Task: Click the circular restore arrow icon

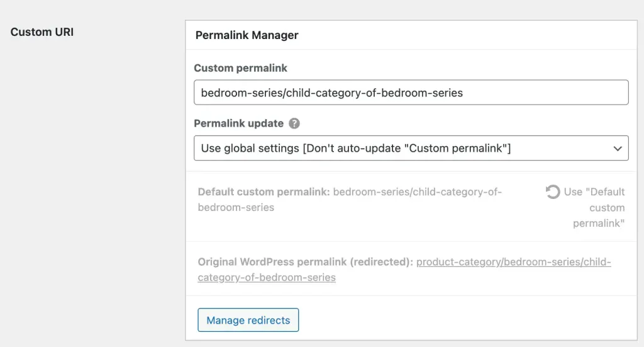Action: (553, 192)
